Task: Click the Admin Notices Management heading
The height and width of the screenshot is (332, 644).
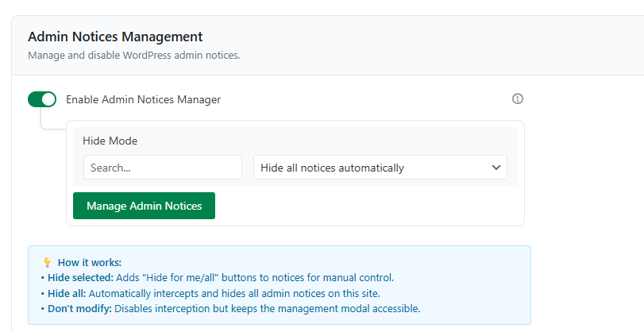Action: point(115,37)
